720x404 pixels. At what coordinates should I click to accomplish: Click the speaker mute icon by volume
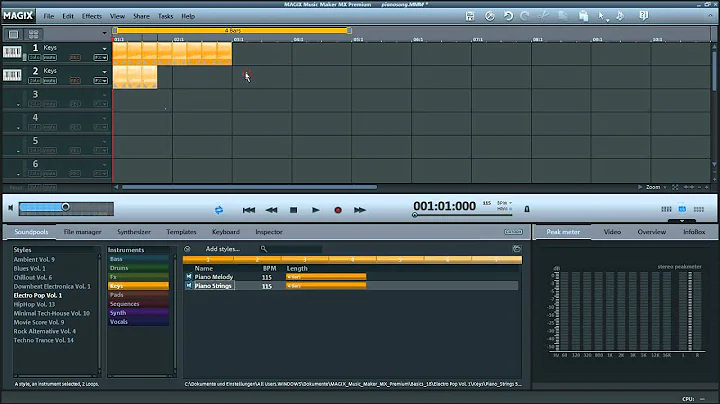[11, 208]
